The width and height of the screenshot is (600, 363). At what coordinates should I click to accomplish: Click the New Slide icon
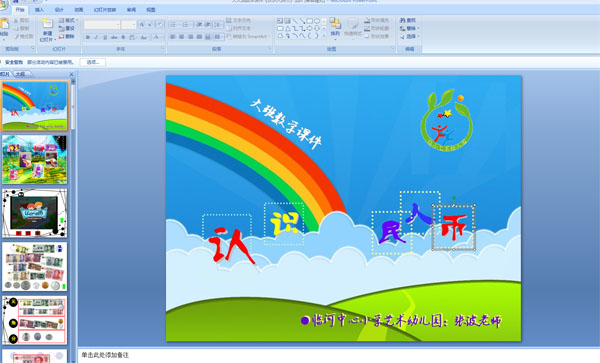click(47, 24)
